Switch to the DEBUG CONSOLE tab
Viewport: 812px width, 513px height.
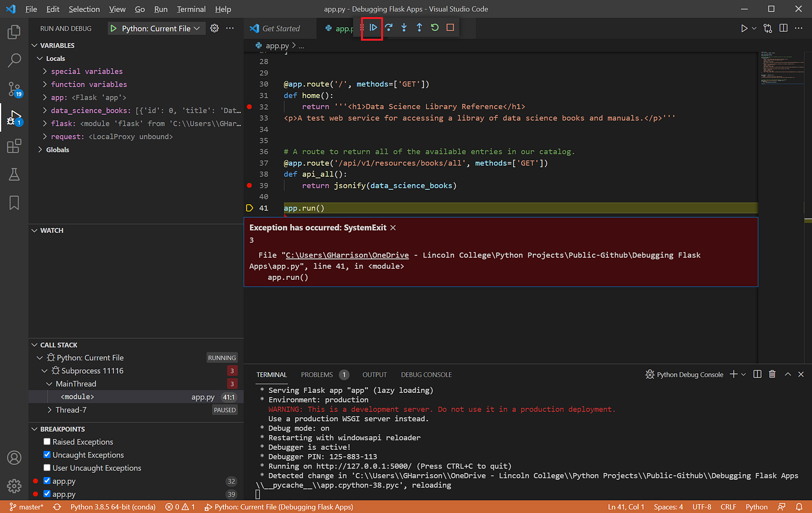tap(426, 374)
